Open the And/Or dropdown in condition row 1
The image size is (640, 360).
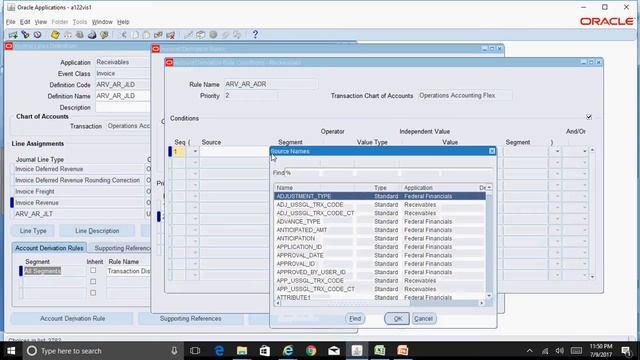tap(585, 151)
